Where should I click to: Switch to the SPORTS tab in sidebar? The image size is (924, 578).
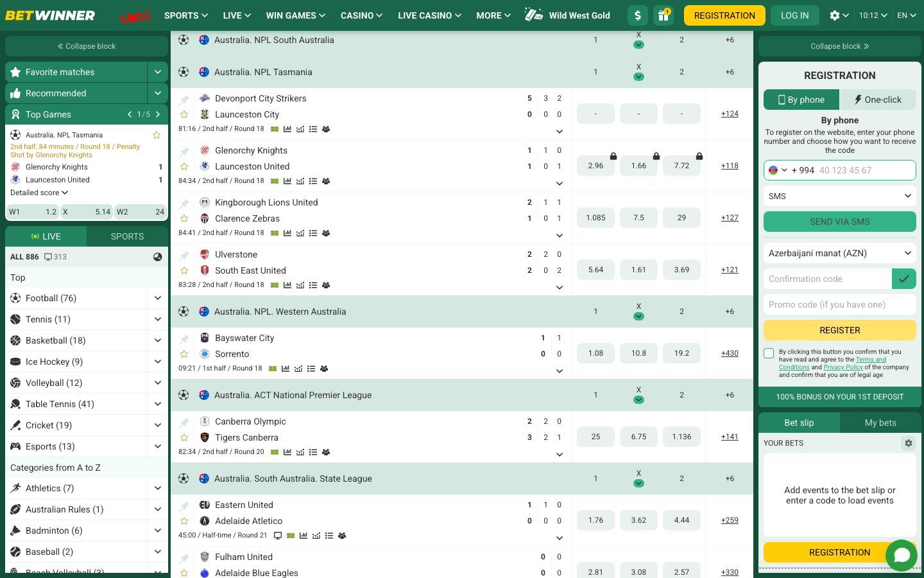[x=127, y=236]
